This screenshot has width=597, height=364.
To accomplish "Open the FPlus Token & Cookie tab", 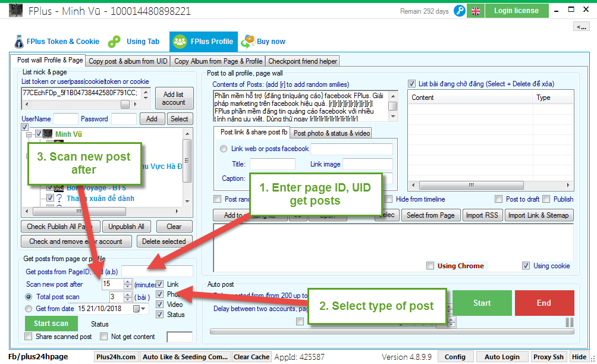I will (x=57, y=42).
